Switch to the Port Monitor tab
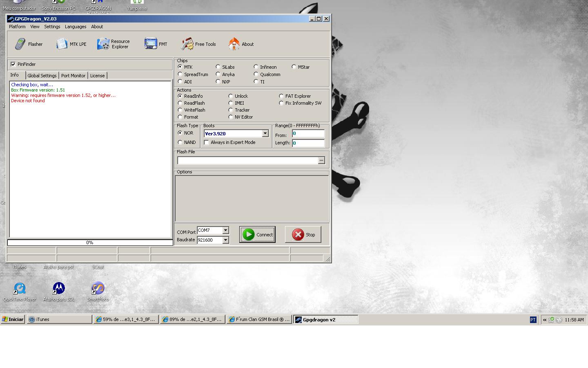The height and width of the screenshot is (368, 588). pyautogui.click(x=73, y=76)
